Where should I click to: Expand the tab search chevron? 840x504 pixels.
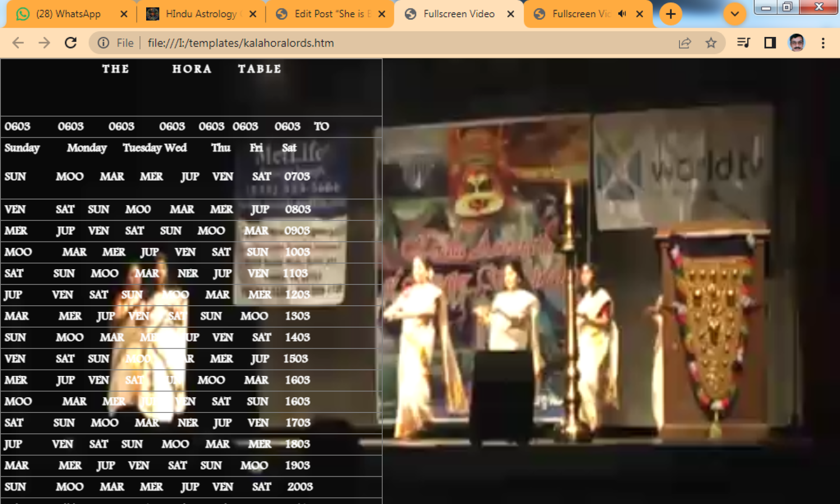coord(735,14)
